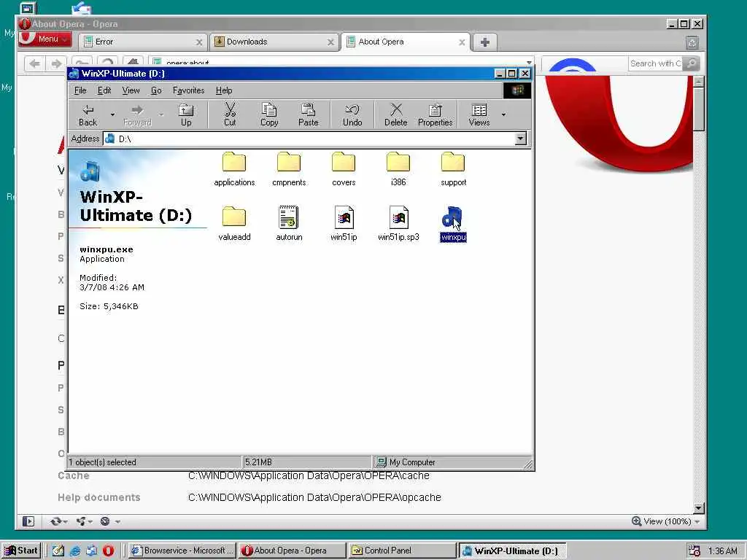Switch to the Error tab in Opera

(x=142, y=42)
